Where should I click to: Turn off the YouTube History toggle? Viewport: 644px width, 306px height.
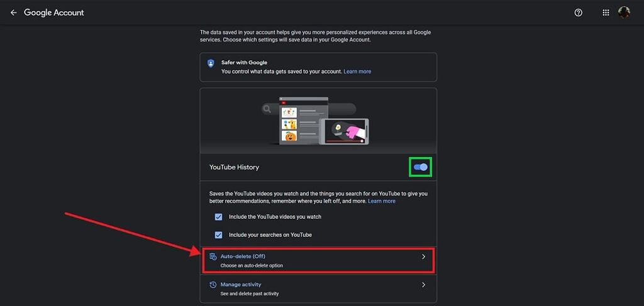point(421,167)
